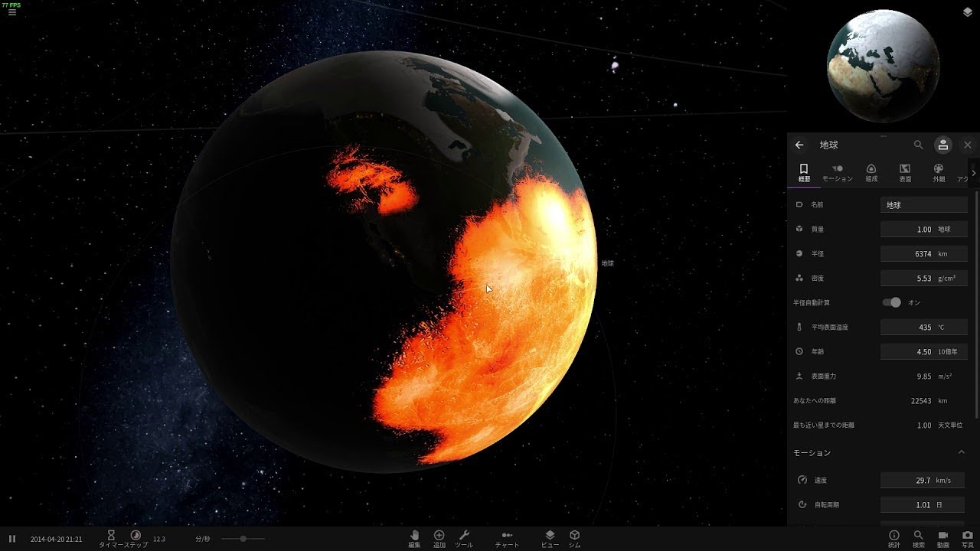Screen dimensions: 980x551
Task: Open the ツール (Tools) wrench icon
Action: click(464, 537)
